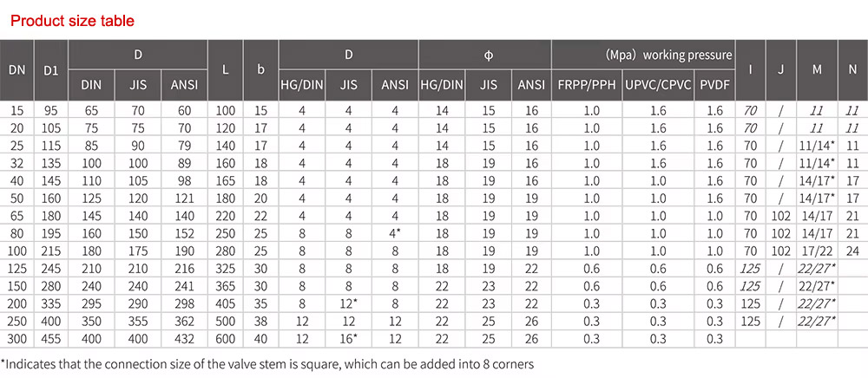This screenshot has height=378, width=868.
Task: Click the UPVC/CPVC column header
Action: click(x=657, y=84)
